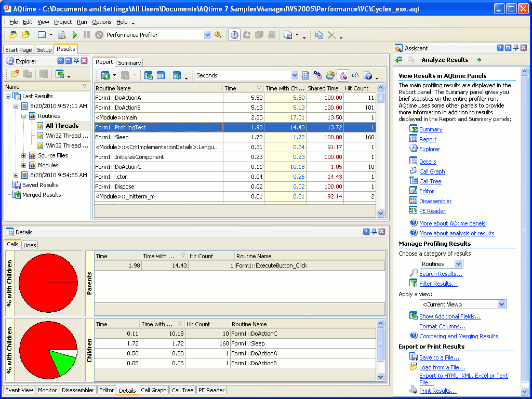
Task: Open the Disassembler tab at bottom
Action: 78,390
